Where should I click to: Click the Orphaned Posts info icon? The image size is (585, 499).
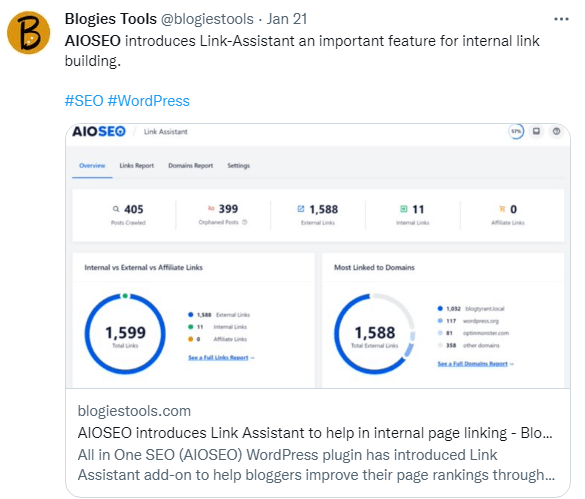244,222
